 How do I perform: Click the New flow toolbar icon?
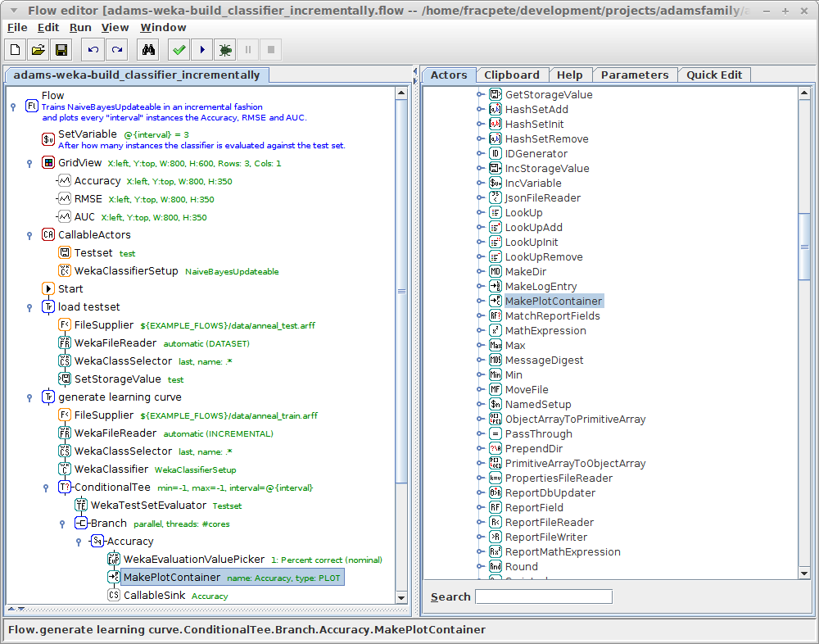coord(16,50)
